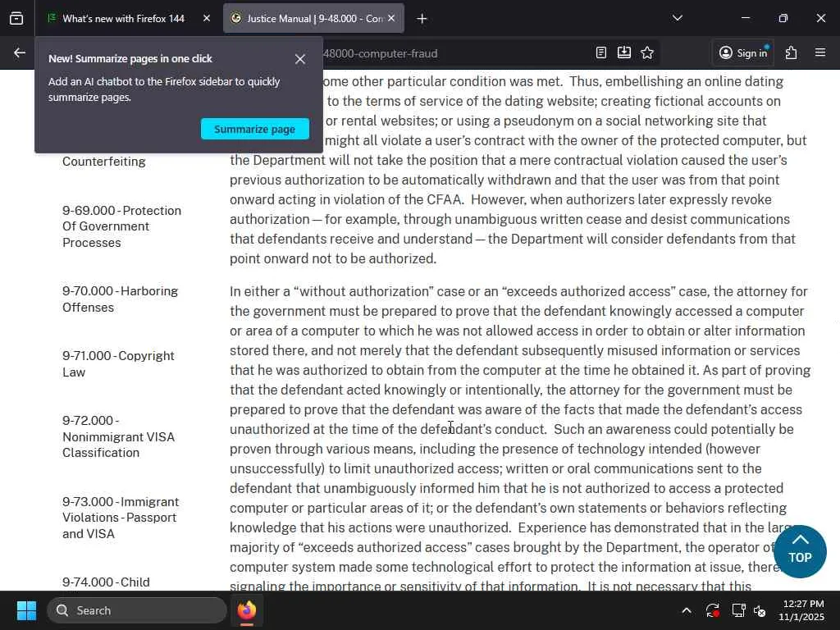
Task: Click the Windows taskbar Search box
Action: 137,610
